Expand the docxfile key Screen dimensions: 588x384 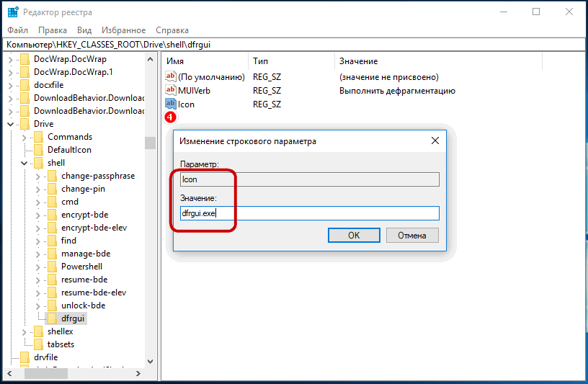click(11, 86)
